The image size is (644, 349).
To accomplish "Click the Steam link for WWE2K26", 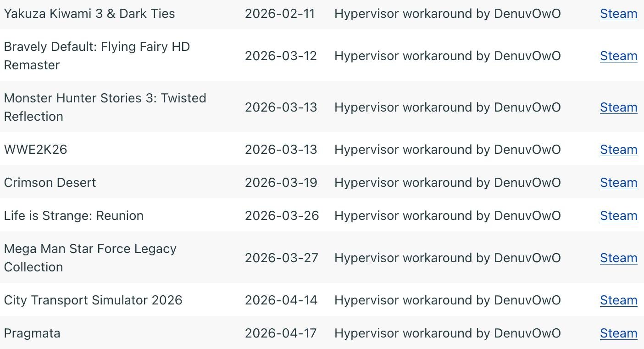I will (618, 150).
